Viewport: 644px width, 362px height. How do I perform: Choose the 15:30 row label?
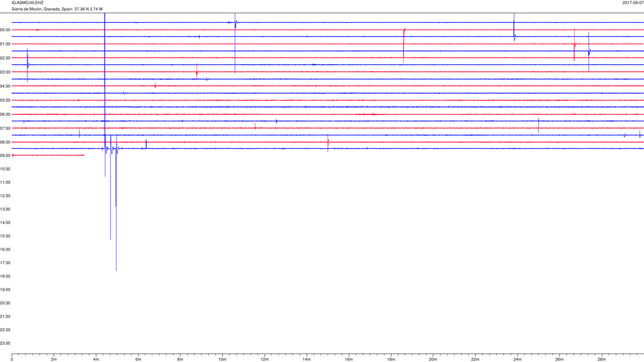click(5, 237)
